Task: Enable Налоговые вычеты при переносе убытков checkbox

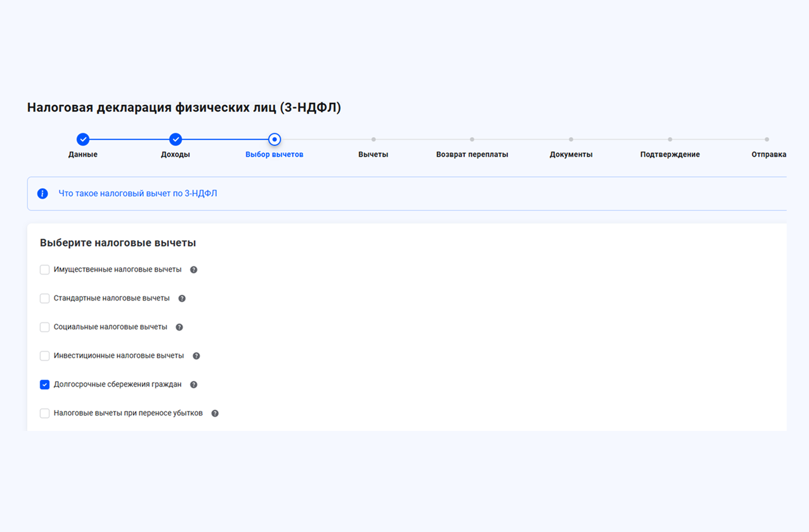Action: coord(45,413)
